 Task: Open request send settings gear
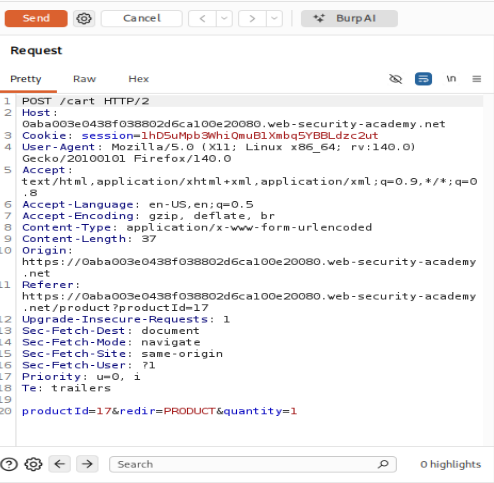(84, 18)
